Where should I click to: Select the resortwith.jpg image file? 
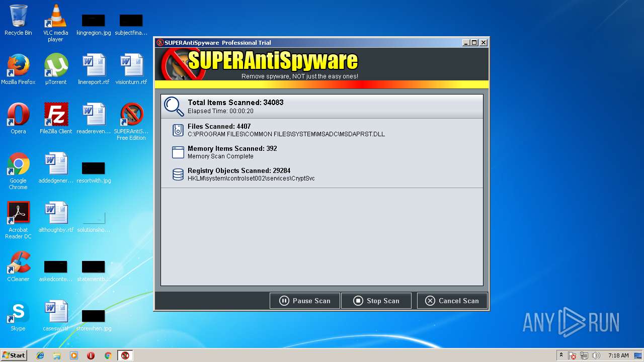click(94, 172)
